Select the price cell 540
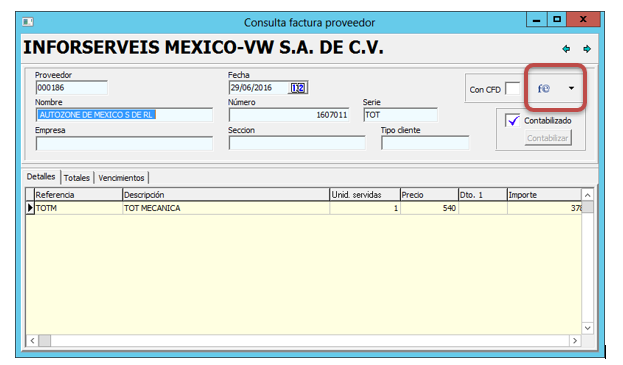 click(x=430, y=208)
